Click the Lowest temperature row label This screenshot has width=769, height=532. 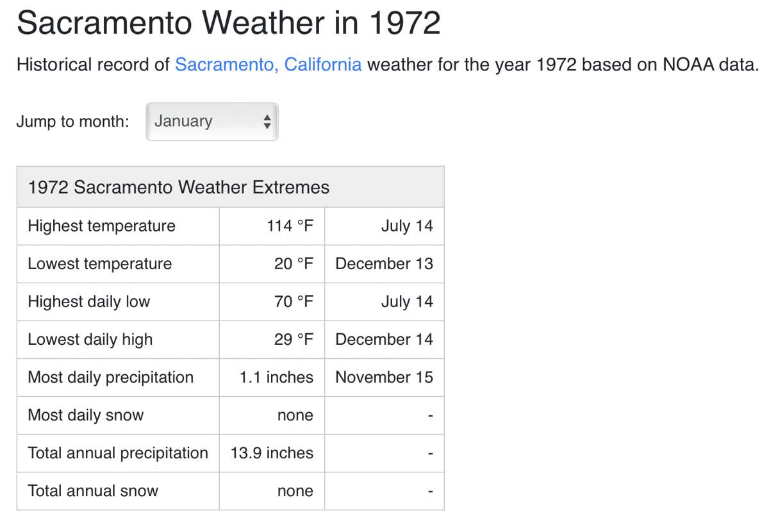[100, 263]
